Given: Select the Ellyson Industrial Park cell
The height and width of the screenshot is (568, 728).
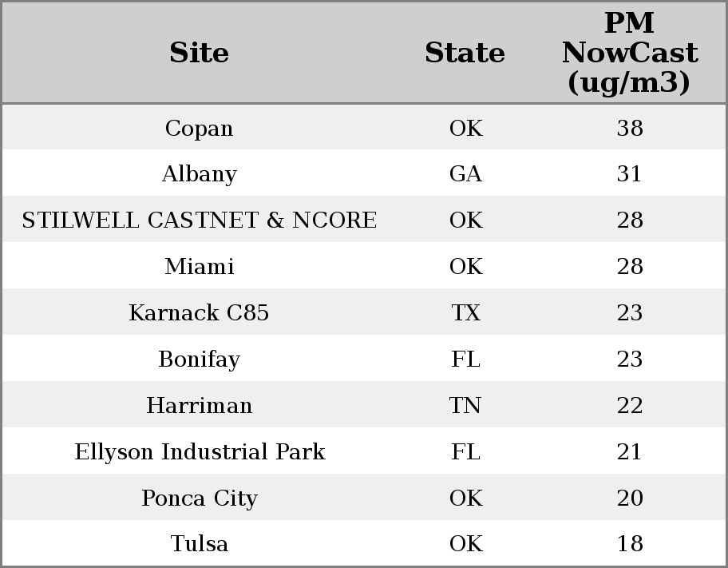Looking at the screenshot, I should click(x=199, y=452).
